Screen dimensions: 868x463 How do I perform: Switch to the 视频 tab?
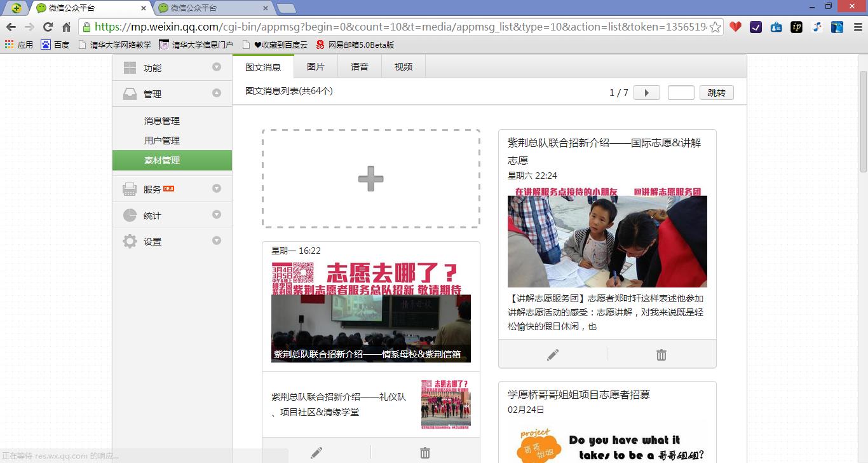(x=402, y=66)
